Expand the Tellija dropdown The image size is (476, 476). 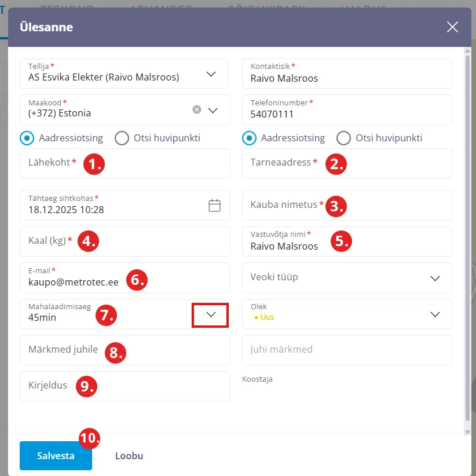point(211,74)
